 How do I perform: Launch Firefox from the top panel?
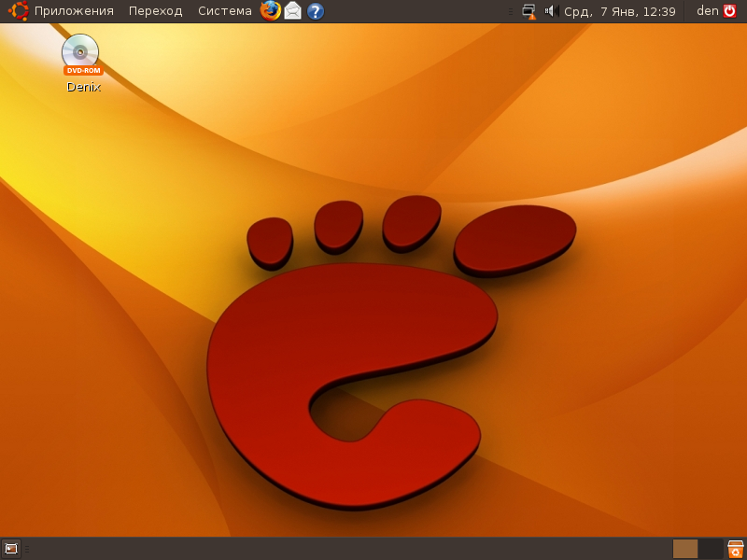(270, 11)
